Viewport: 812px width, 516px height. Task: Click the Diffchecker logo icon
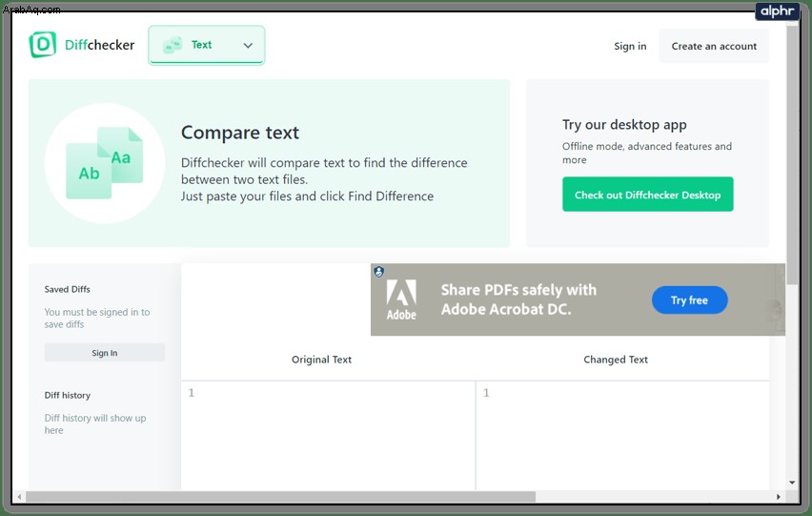(x=43, y=45)
